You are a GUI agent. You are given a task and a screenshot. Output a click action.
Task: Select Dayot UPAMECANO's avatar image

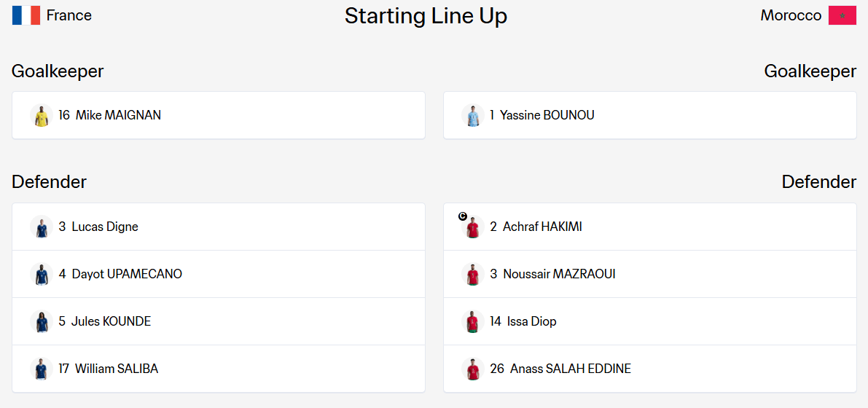coord(42,274)
